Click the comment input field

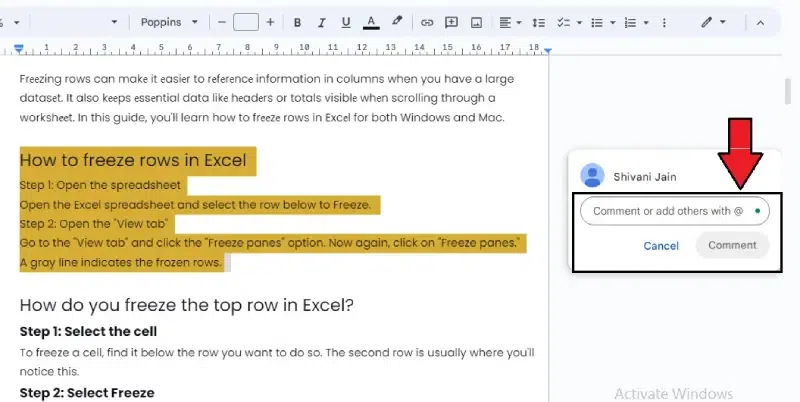[x=674, y=211]
